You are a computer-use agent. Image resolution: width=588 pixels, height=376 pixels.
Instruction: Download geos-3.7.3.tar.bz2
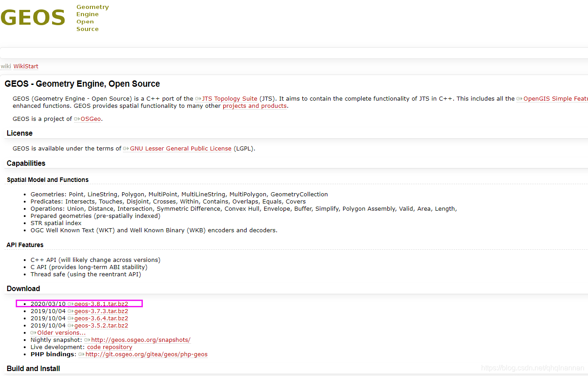(x=101, y=311)
